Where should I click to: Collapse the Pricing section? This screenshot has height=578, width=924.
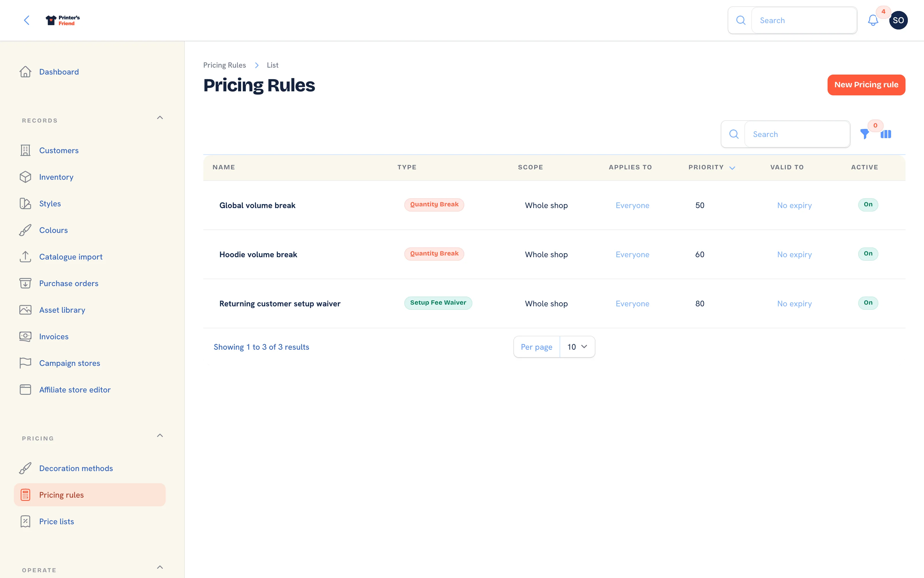click(160, 436)
